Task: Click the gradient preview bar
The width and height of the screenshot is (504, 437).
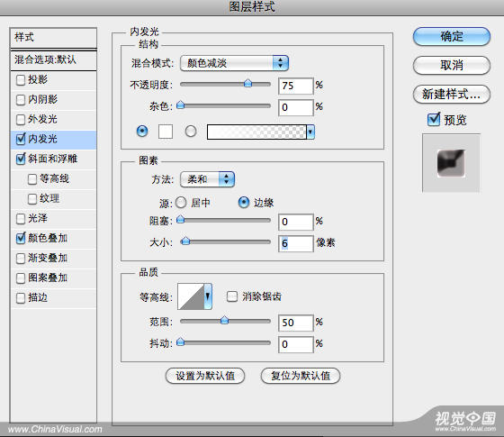Action: 256,132
